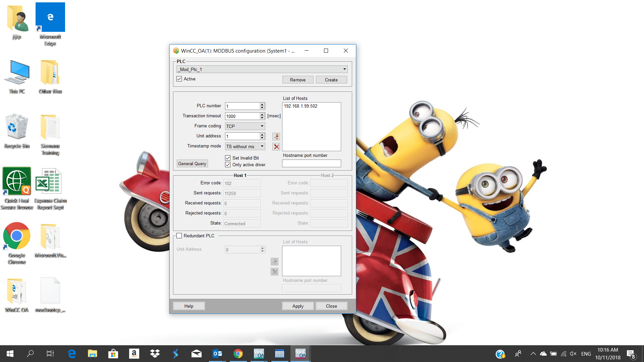
Task: Toggle Set Invalid Bit checkbox
Action: click(x=228, y=158)
